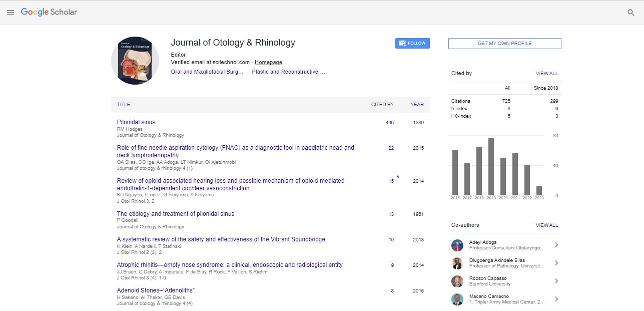Click the 'Since 2018' column header

[x=546, y=88]
